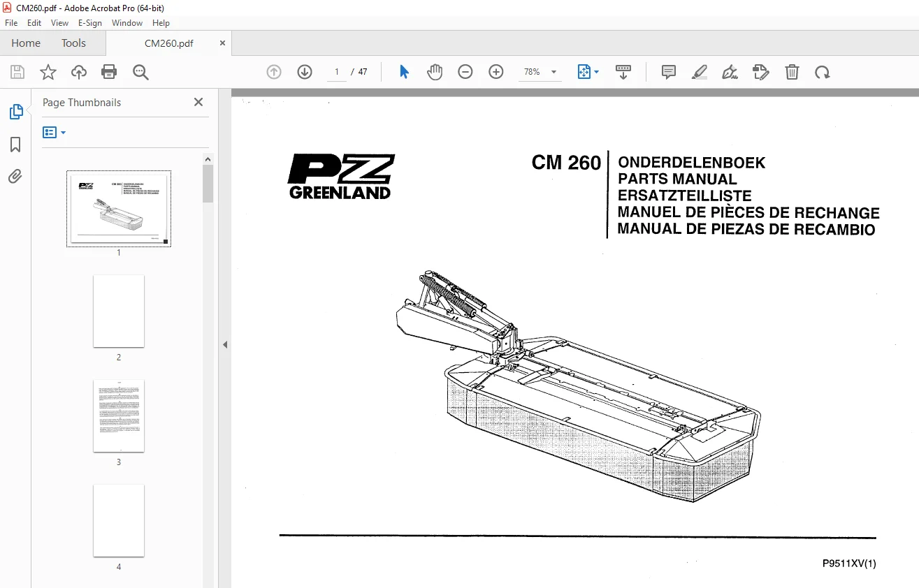
Task: Open the E-Sign menu
Action: (90, 23)
